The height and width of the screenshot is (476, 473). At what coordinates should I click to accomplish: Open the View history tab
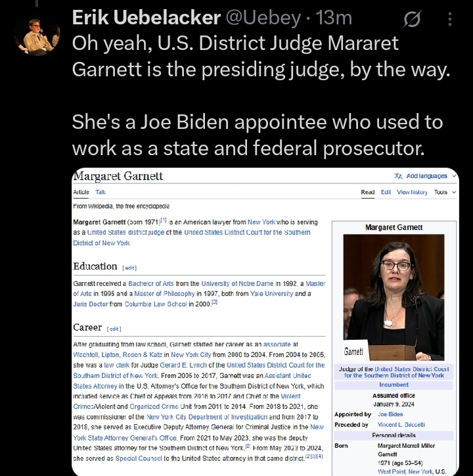[x=412, y=192]
